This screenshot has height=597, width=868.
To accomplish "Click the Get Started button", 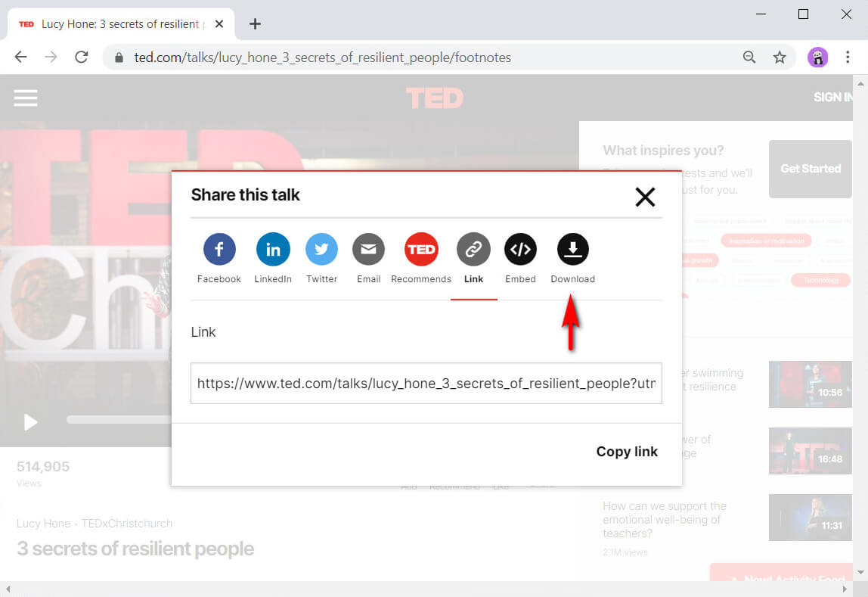I will click(810, 169).
